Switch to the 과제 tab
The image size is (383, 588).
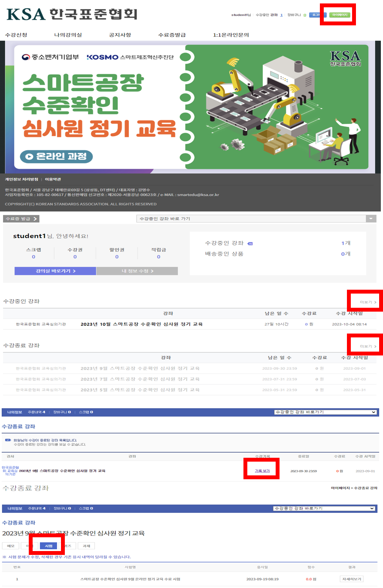pyautogui.click(x=86, y=546)
